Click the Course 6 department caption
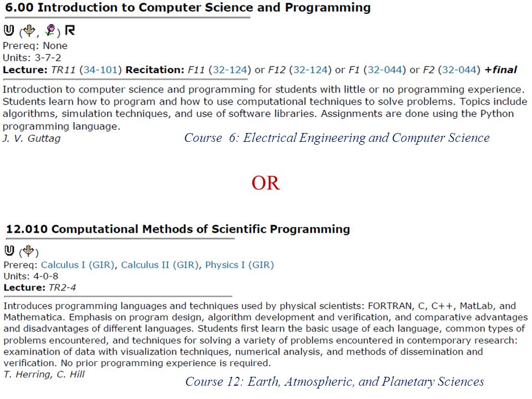The height and width of the screenshot is (399, 532). (x=337, y=138)
